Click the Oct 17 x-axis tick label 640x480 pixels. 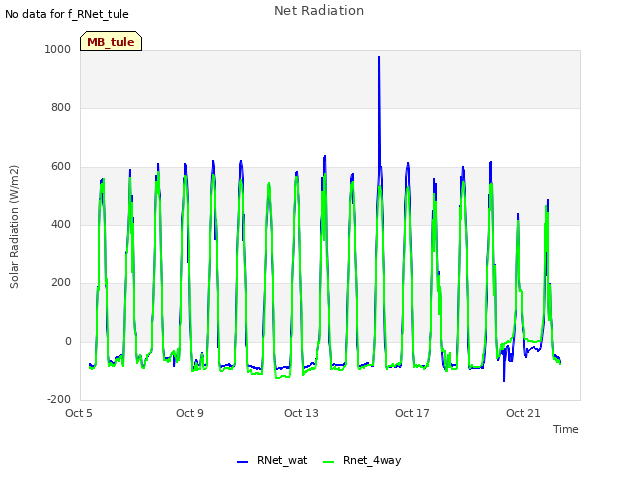click(412, 413)
